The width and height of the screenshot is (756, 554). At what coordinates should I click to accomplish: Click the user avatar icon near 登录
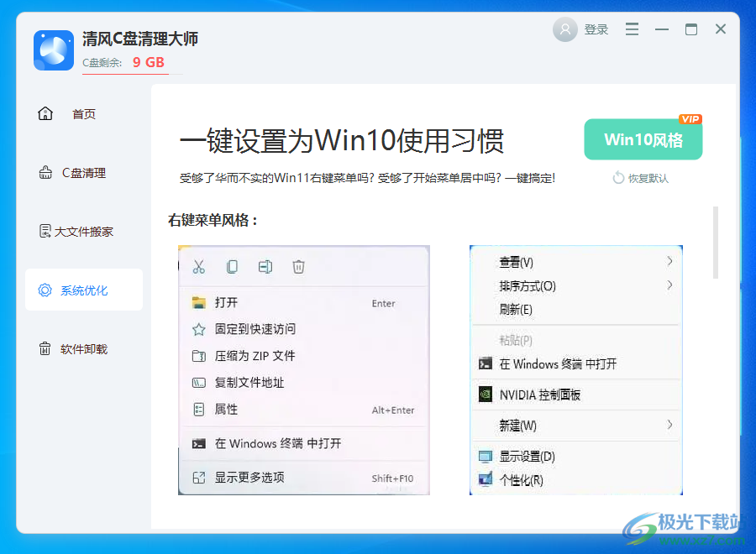click(564, 29)
